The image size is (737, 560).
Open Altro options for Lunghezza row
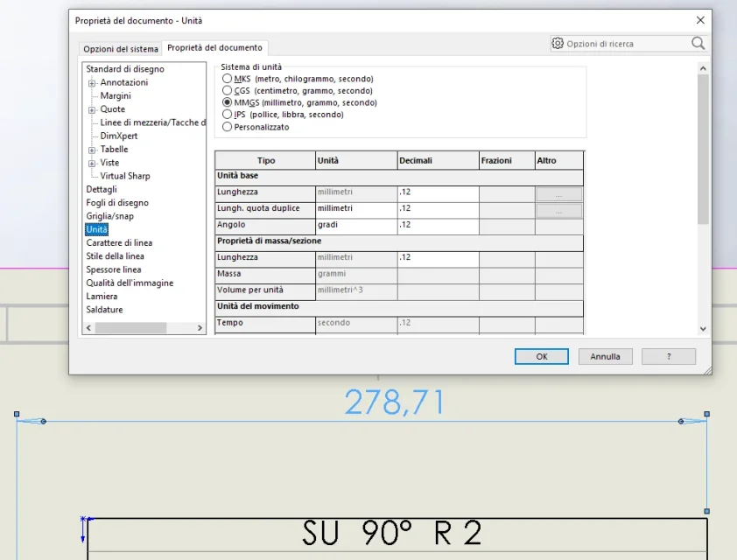point(558,194)
